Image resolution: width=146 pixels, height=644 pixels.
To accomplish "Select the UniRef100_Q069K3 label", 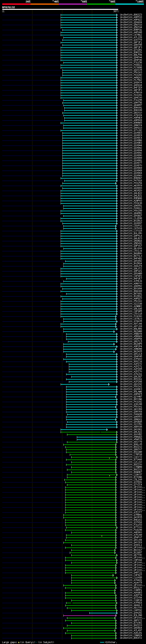I will (x=131, y=389).
